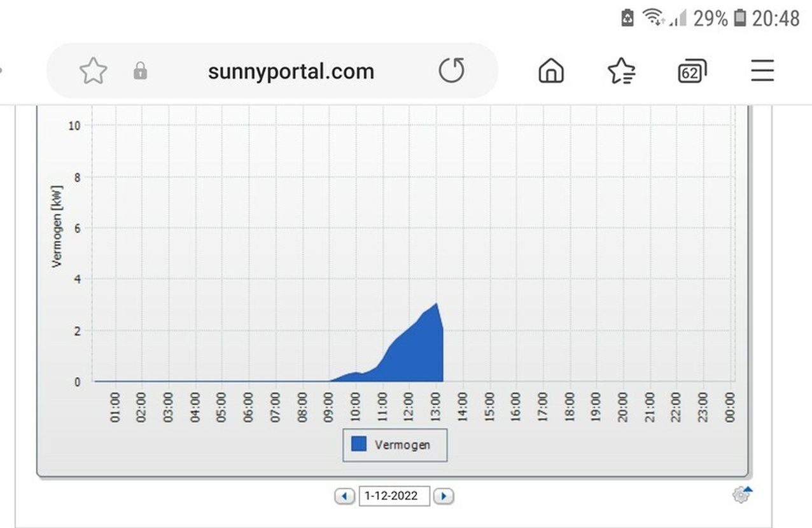The height and width of the screenshot is (528, 812).
Task: Tap the padlock site security icon
Action: pos(140,71)
